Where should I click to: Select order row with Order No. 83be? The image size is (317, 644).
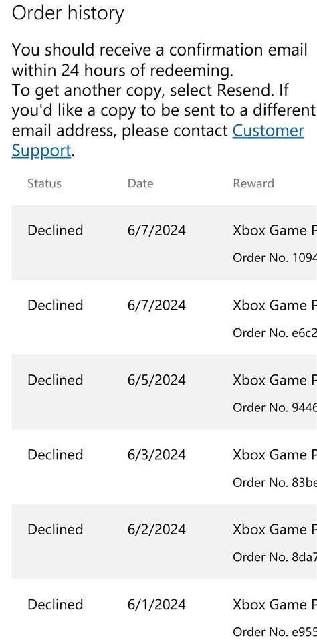coord(165,467)
